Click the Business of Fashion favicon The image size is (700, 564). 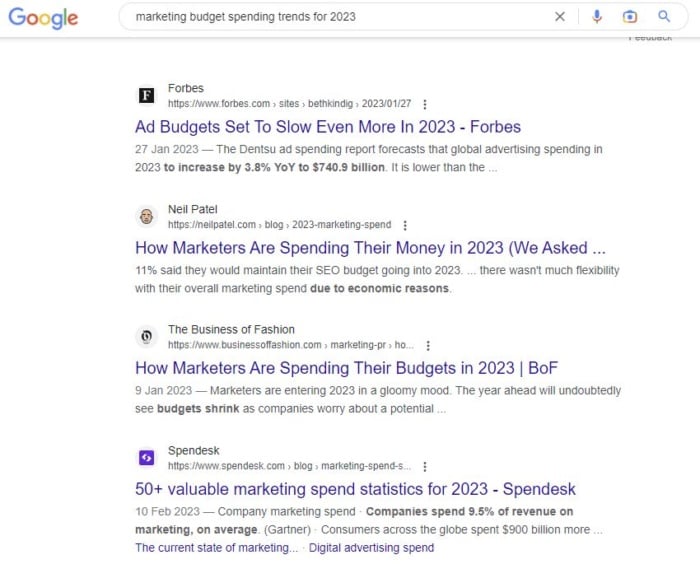click(x=146, y=337)
